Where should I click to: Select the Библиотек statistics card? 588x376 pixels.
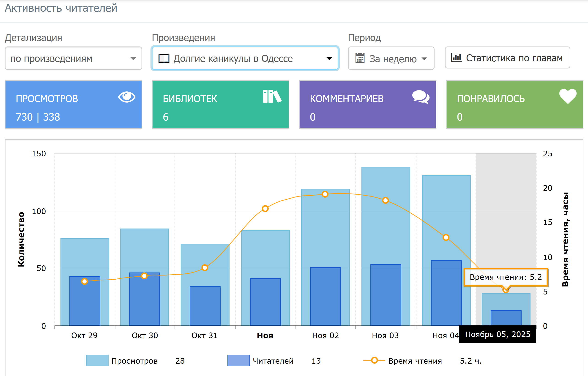(x=220, y=104)
